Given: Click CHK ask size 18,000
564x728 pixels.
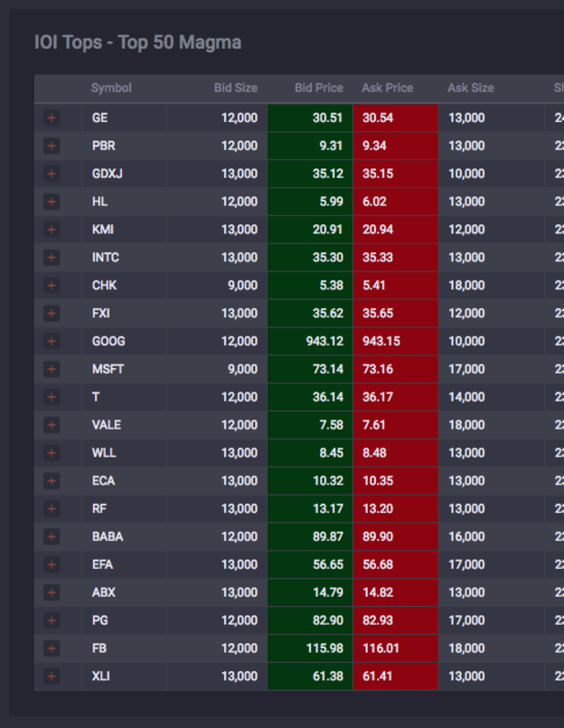Looking at the screenshot, I should click(491, 285).
